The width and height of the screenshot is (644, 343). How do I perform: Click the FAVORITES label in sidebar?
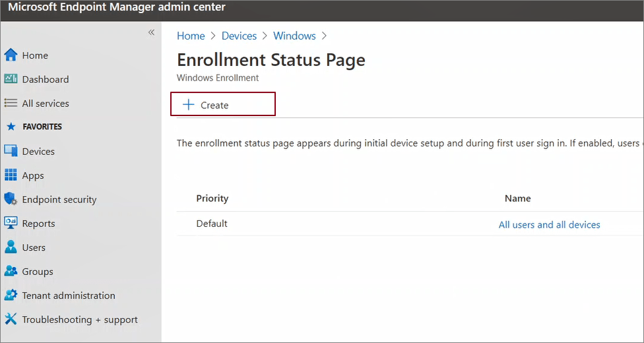pyautogui.click(x=42, y=127)
